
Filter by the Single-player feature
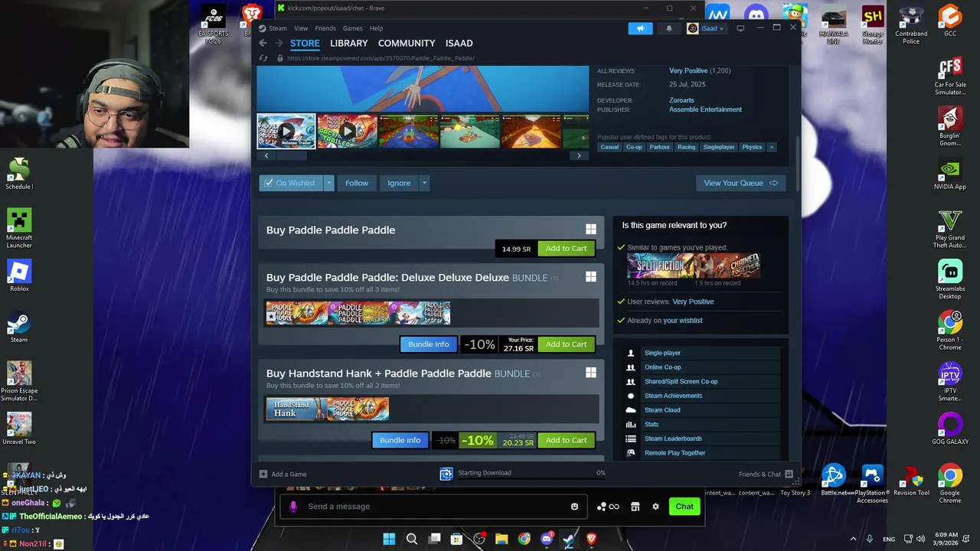(662, 353)
